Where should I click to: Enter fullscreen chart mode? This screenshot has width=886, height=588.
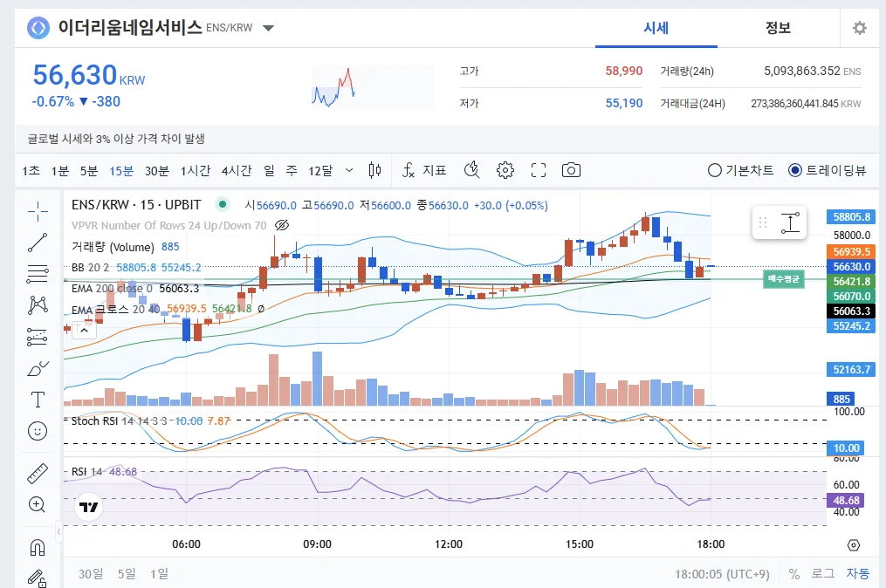pos(539,170)
